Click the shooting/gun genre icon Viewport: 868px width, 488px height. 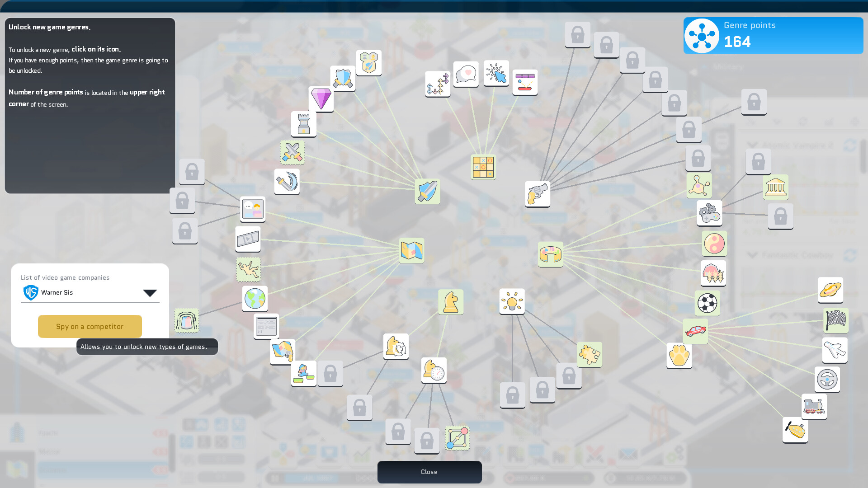pos(537,194)
